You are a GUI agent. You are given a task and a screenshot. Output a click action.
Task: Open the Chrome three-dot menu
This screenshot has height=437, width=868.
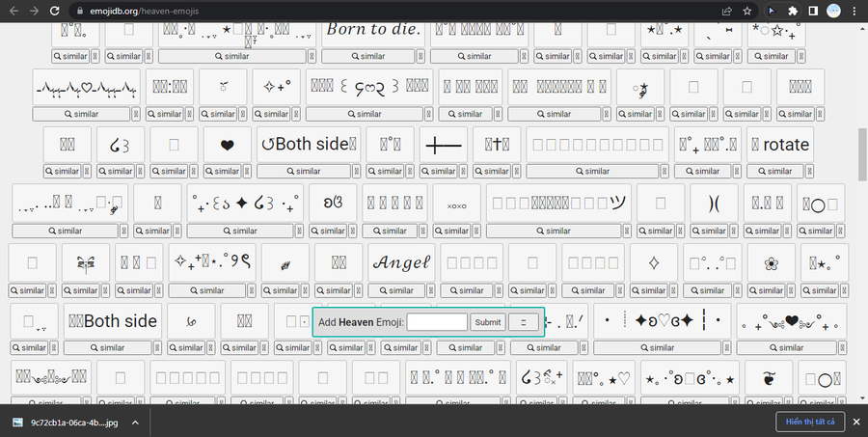tap(854, 11)
